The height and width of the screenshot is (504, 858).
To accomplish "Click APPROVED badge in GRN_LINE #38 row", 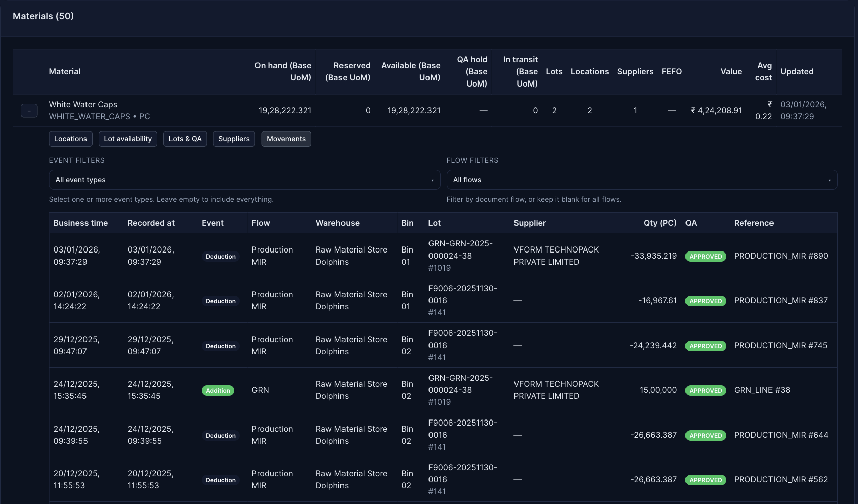I will tap(705, 391).
